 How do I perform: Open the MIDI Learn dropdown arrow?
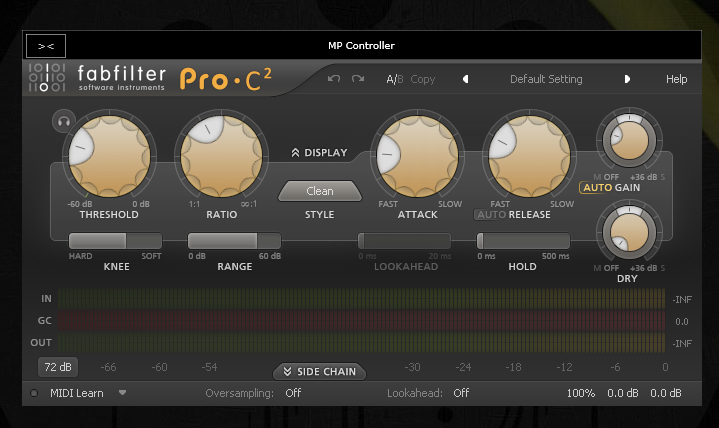coord(122,393)
